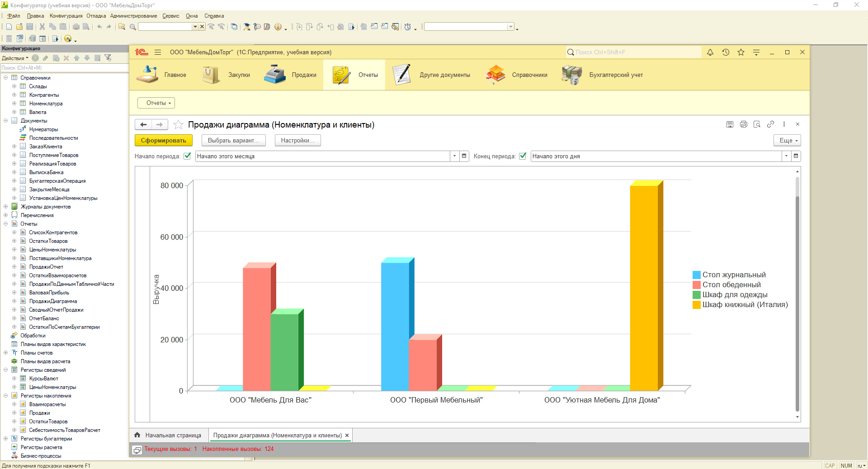Click the magnifier Find icon in Configurator toolbar
This screenshot has height=469, width=868.
pos(133,27)
